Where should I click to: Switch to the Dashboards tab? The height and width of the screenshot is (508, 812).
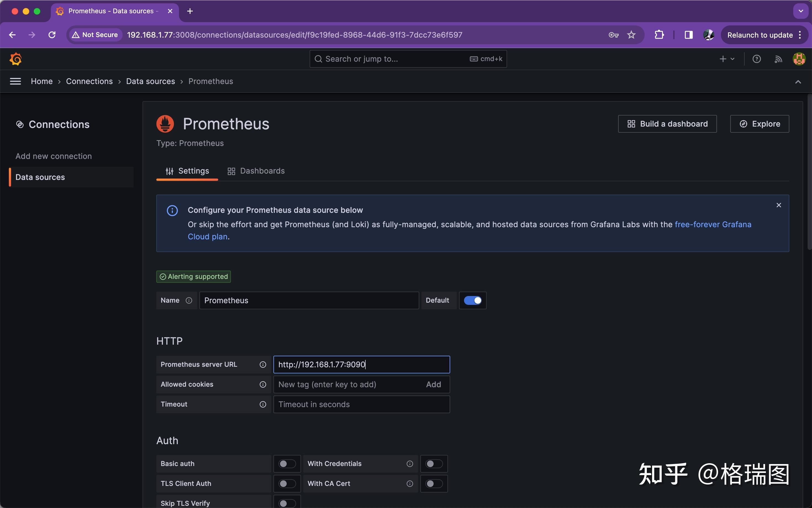click(x=256, y=171)
